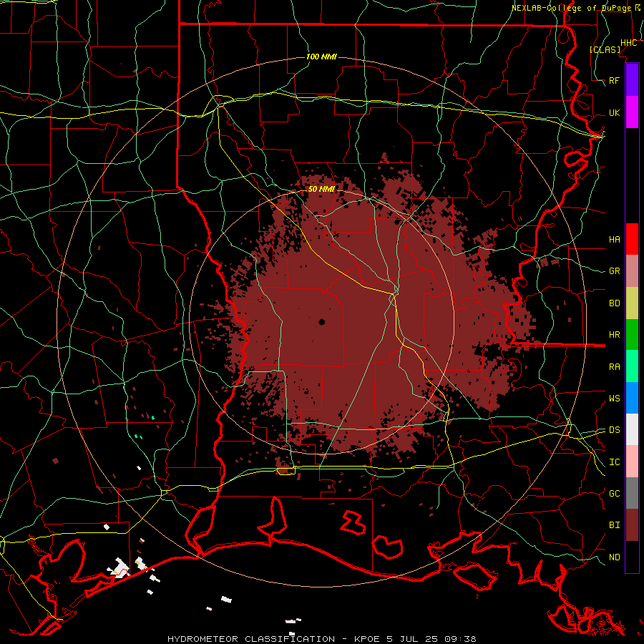Click the BI brown legend swatch
Image resolution: width=644 pixels, height=644 pixels.
click(632, 525)
